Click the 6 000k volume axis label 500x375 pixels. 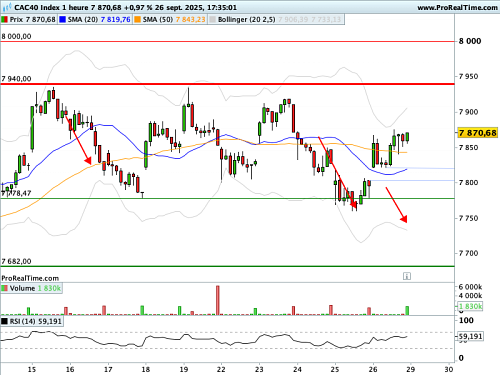470,287
